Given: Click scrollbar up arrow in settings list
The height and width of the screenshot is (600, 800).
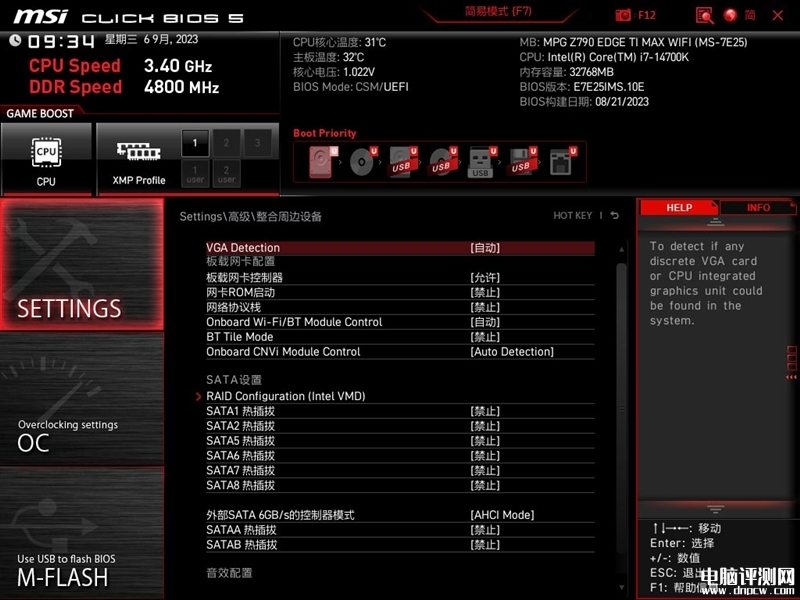Looking at the screenshot, I should pyautogui.click(x=621, y=249).
